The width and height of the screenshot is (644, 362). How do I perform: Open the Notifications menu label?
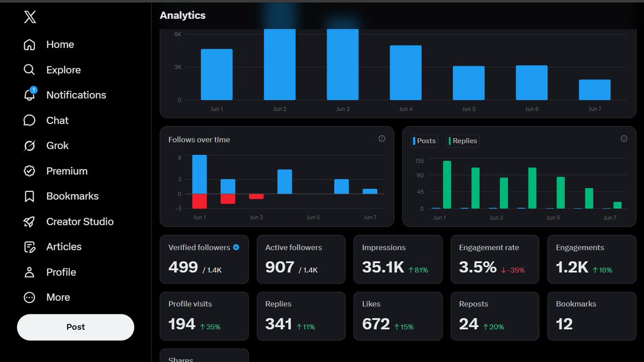76,95
